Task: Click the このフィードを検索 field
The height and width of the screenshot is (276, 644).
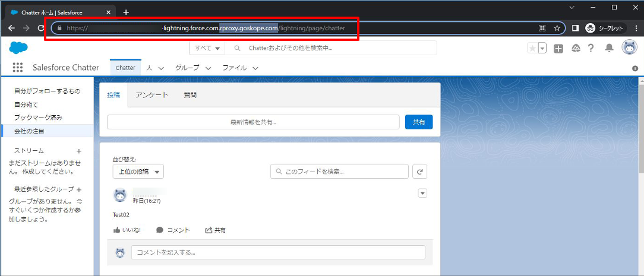Action: [x=339, y=172]
